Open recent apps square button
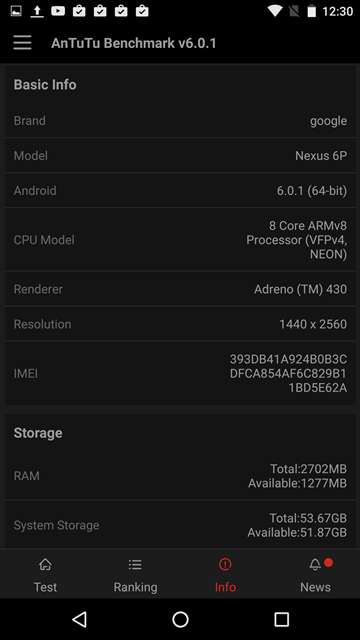The height and width of the screenshot is (640, 360). coord(281,619)
